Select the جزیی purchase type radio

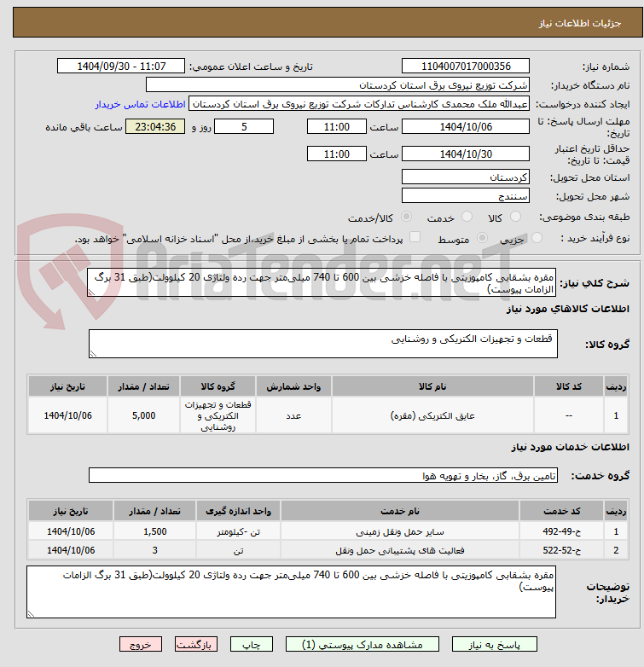pyautogui.click(x=537, y=238)
